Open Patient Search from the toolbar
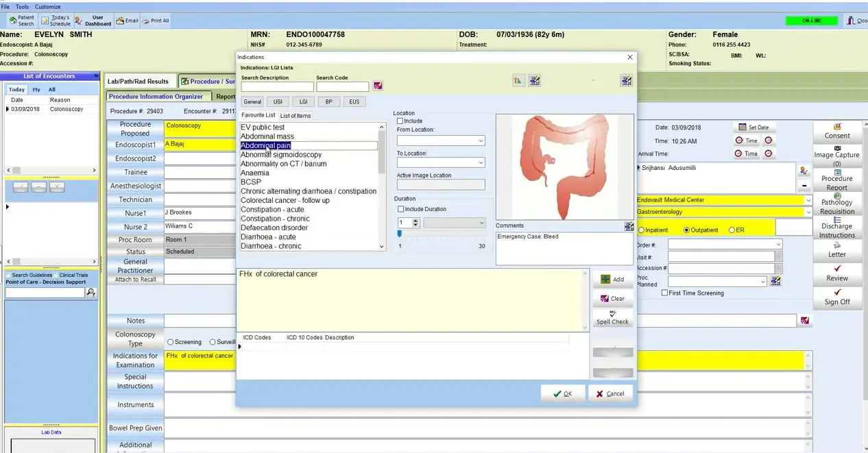The image size is (868, 453). (x=21, y=20)
